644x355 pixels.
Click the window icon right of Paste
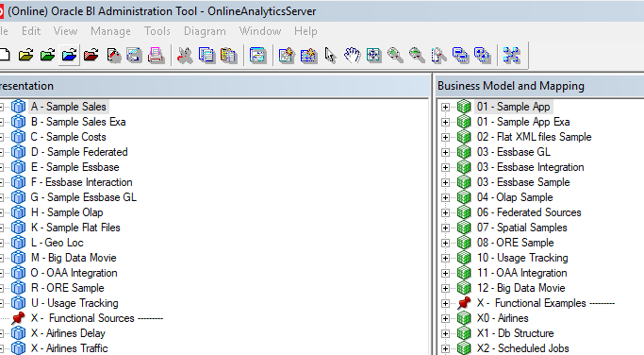point(257,55)
